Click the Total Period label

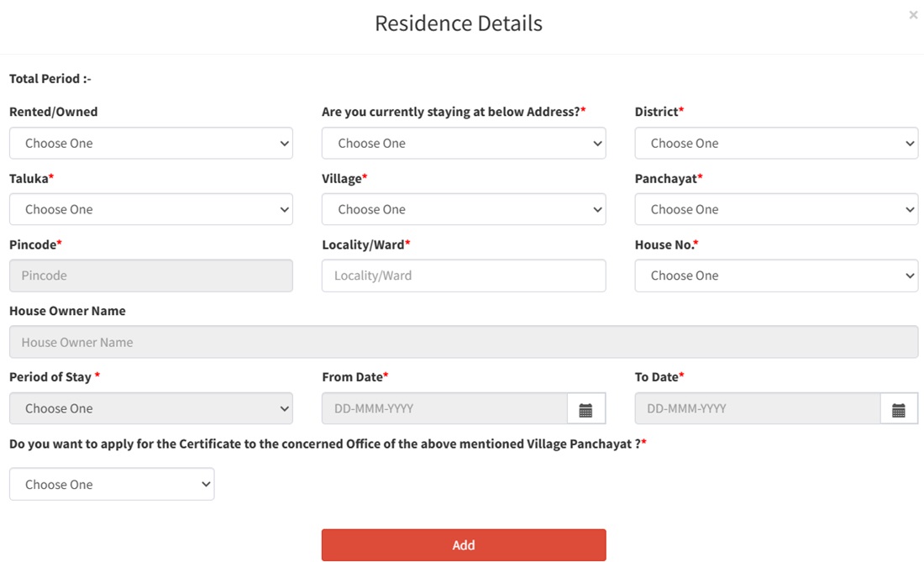[x=50, y=79]
